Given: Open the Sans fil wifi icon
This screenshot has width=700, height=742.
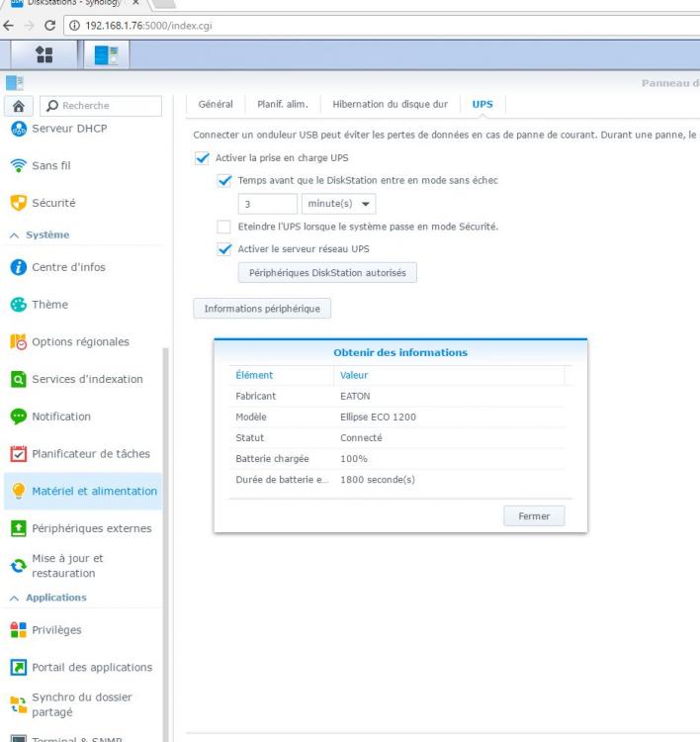Looking at the screenshot, I should pos(19,165).
